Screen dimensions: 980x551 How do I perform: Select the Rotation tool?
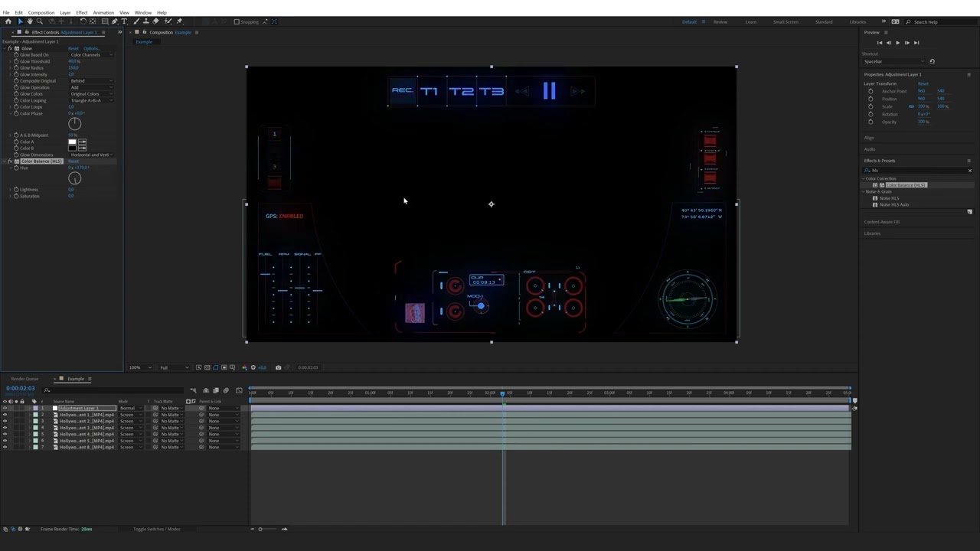pos(83,21)
